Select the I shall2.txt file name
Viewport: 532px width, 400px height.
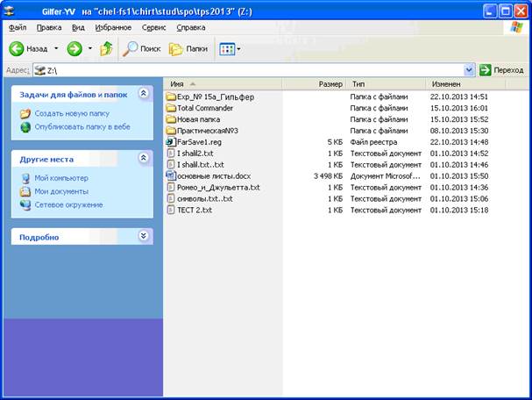pyautogui.click(x=195, y=154)
